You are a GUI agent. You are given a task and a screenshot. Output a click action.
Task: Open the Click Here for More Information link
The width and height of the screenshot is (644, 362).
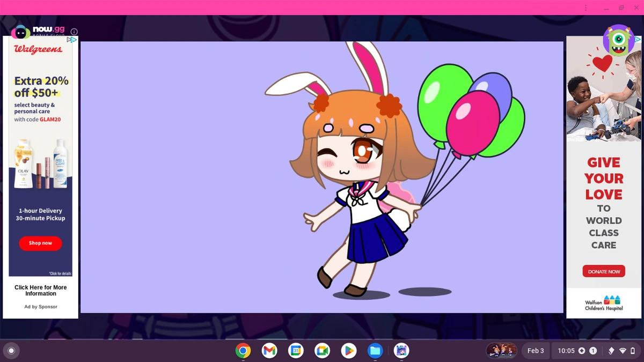[x=40, y=290]
